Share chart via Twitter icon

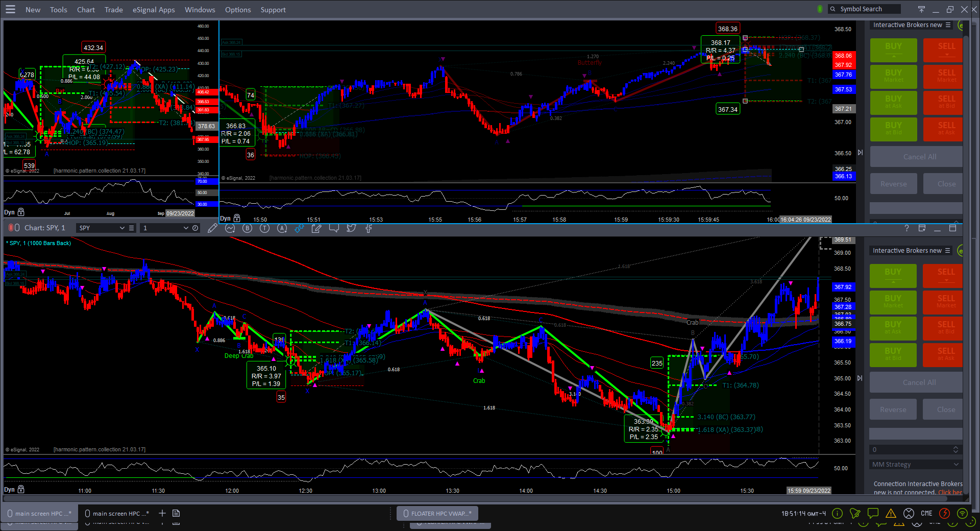click(x=351, y=228)
